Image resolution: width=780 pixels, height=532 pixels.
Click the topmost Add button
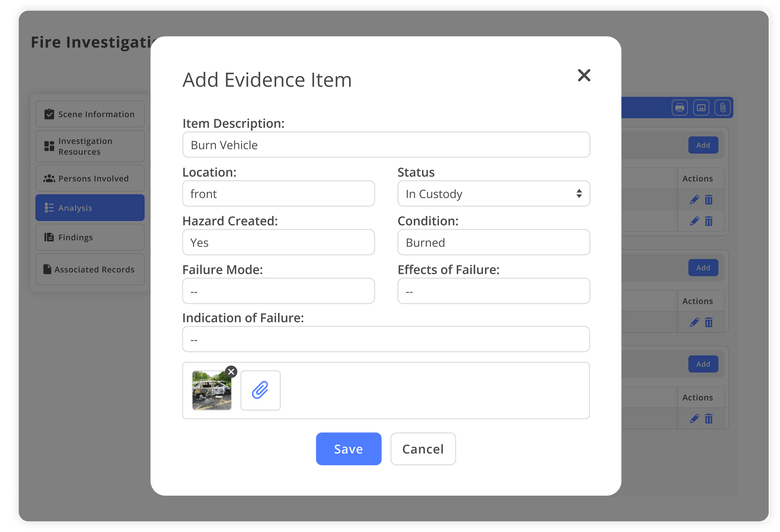[703, 145]
